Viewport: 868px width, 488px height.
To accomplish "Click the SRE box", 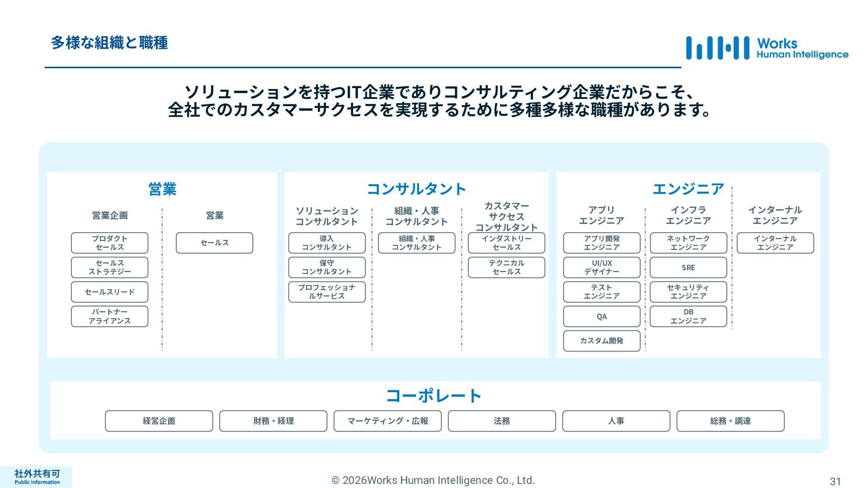I will point(688,267).
